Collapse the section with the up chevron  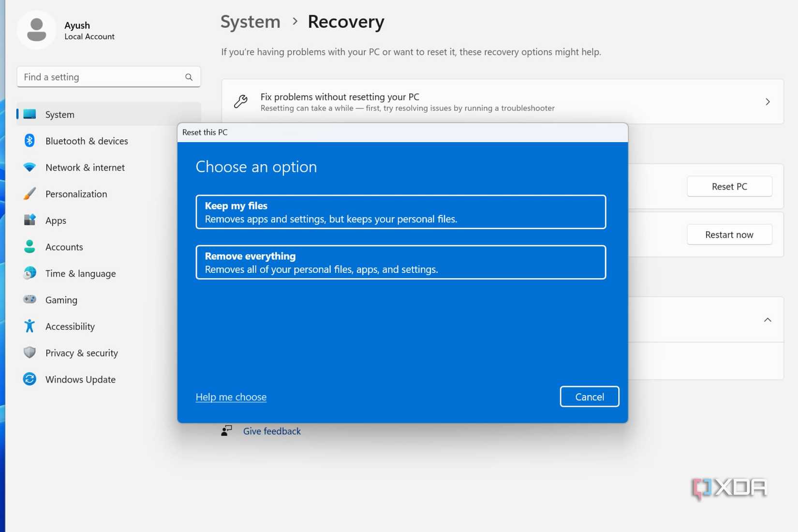[x=768, y=320]
